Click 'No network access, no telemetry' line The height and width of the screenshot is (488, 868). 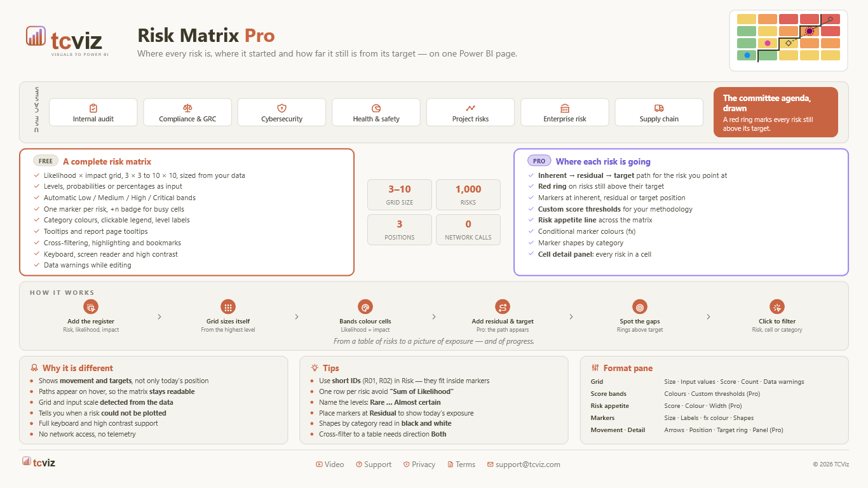(x=87, y=435)
